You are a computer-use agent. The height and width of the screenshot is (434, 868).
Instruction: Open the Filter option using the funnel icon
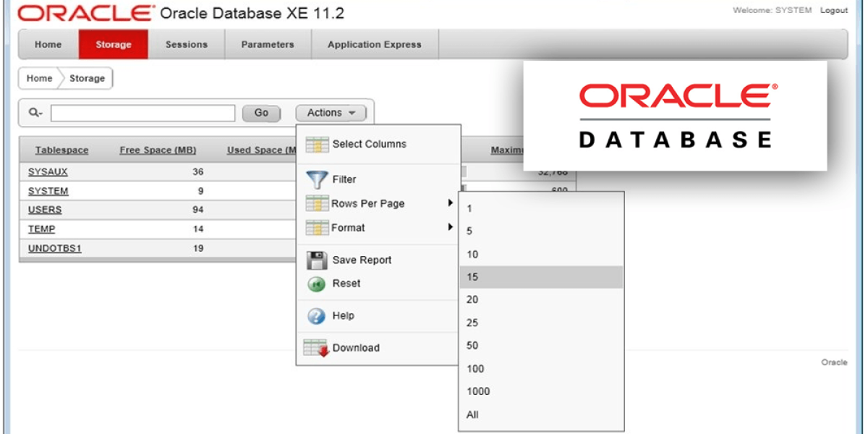[x=316, y=179]
